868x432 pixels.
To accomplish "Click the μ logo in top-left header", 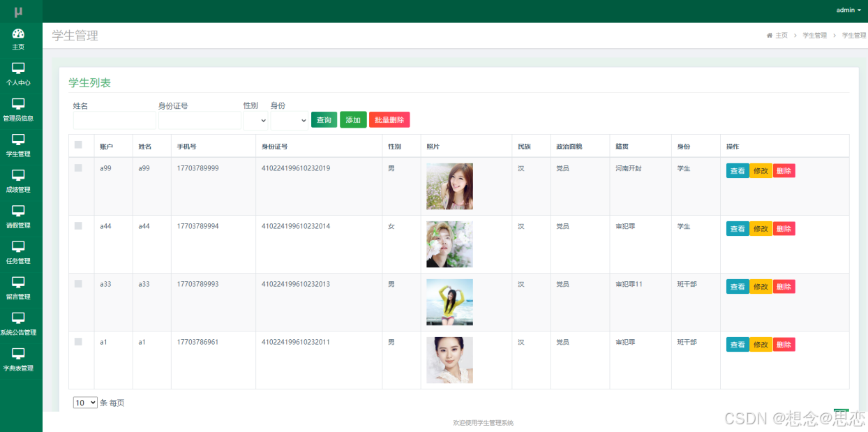I will click(x=18, y=11).
